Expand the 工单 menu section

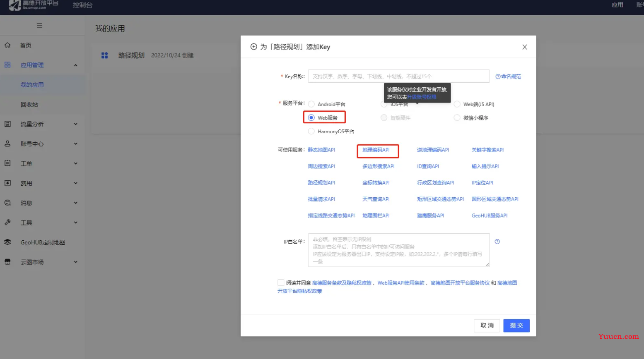point(76,163)
